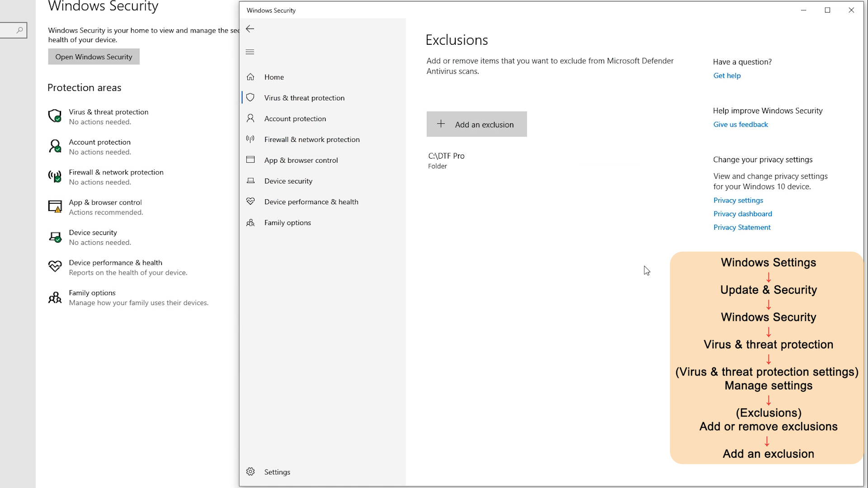The width and height of the screenshot is (868, 488).
Task: Click the search magnifier icon in Settings window
Action: point(19,30)
